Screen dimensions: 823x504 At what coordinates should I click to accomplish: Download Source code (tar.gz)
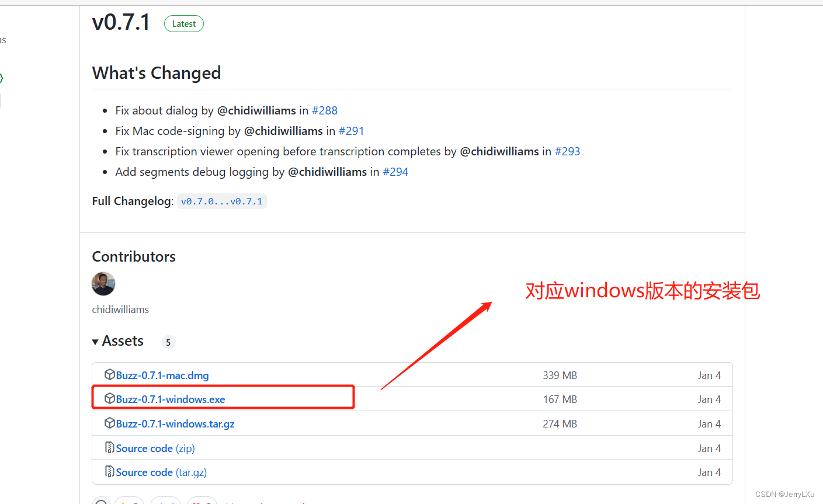point(161,472)
